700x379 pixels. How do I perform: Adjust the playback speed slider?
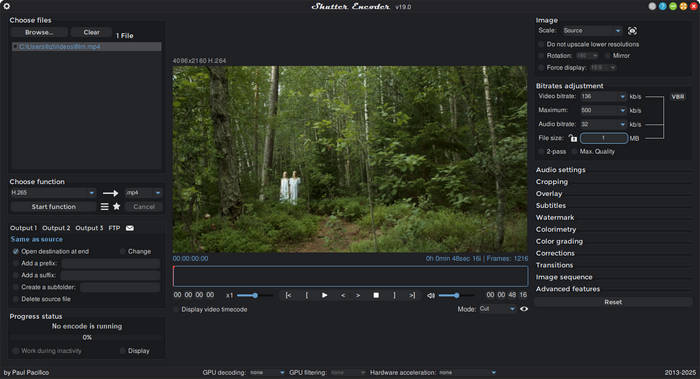pos(255,296)
